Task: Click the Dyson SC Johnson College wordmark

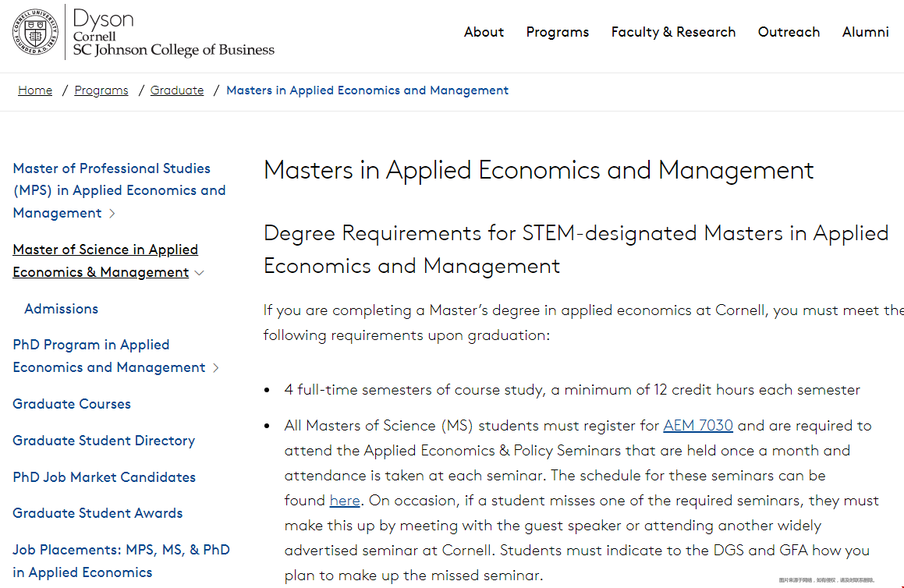Action: tap(173, 33)
